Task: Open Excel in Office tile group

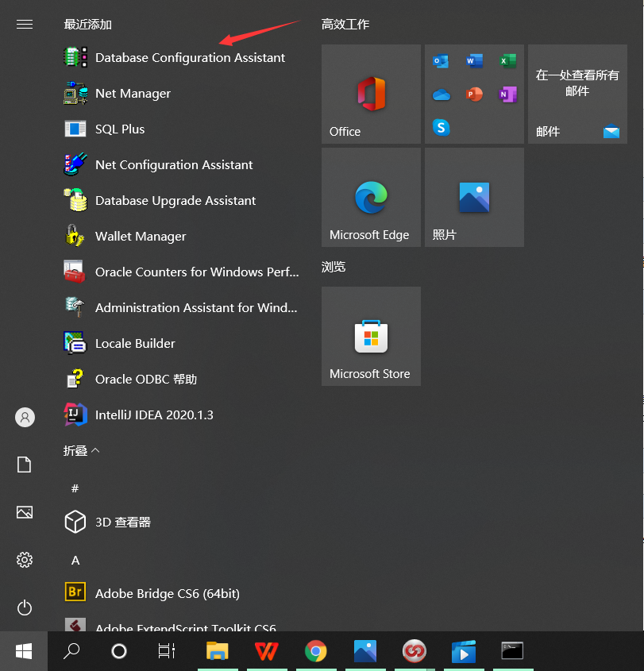Action: [508, 61]
